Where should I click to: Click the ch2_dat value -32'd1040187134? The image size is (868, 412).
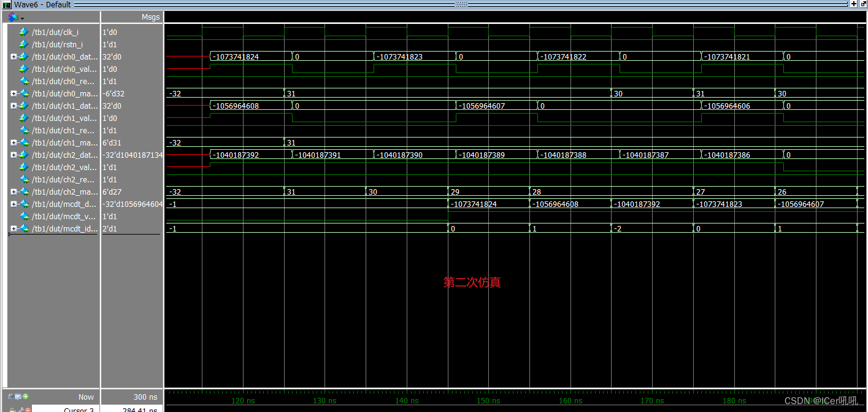click(133, 155)
